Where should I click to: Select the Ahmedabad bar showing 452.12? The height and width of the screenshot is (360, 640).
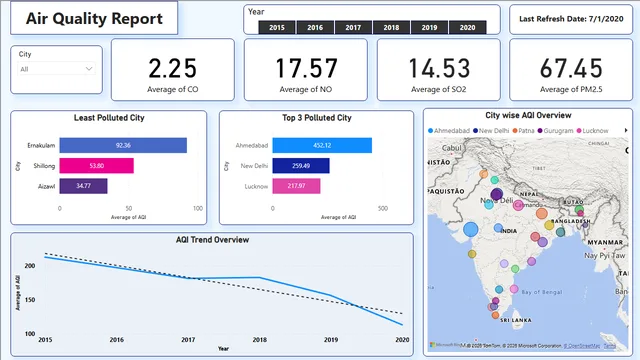(x=322, y=145)
